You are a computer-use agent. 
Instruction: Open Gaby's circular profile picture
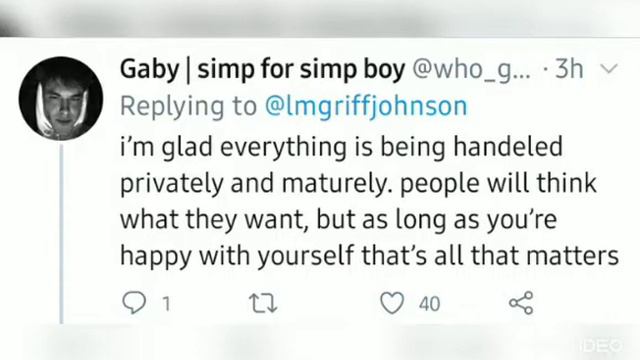[61, 98]
